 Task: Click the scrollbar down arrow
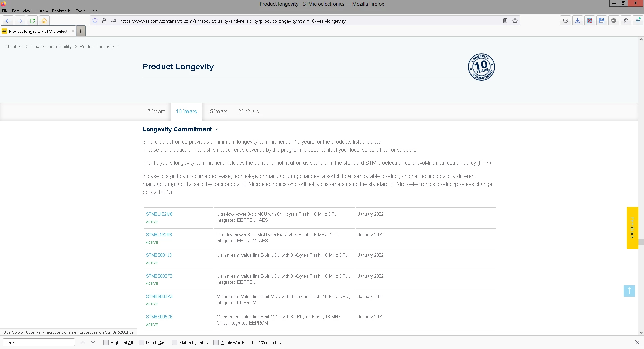click(x=641, y=333)
